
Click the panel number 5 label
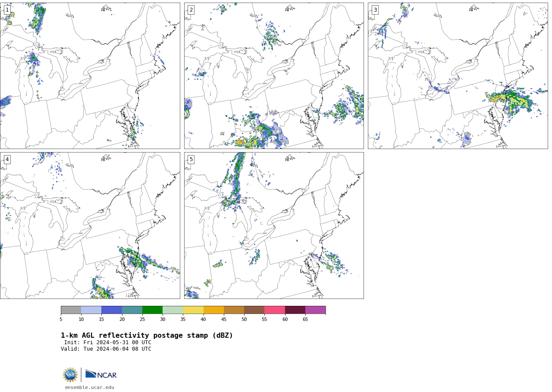click(x=191, y=159)
